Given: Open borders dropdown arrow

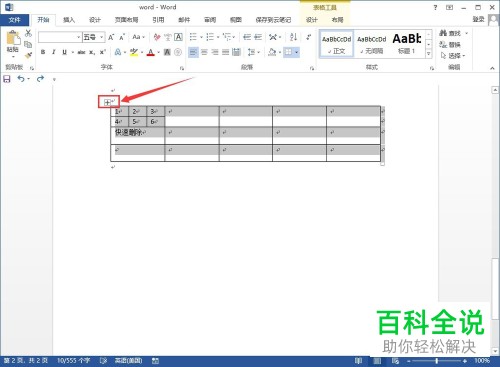Looking at the screenshot, I should coord(296,52).
